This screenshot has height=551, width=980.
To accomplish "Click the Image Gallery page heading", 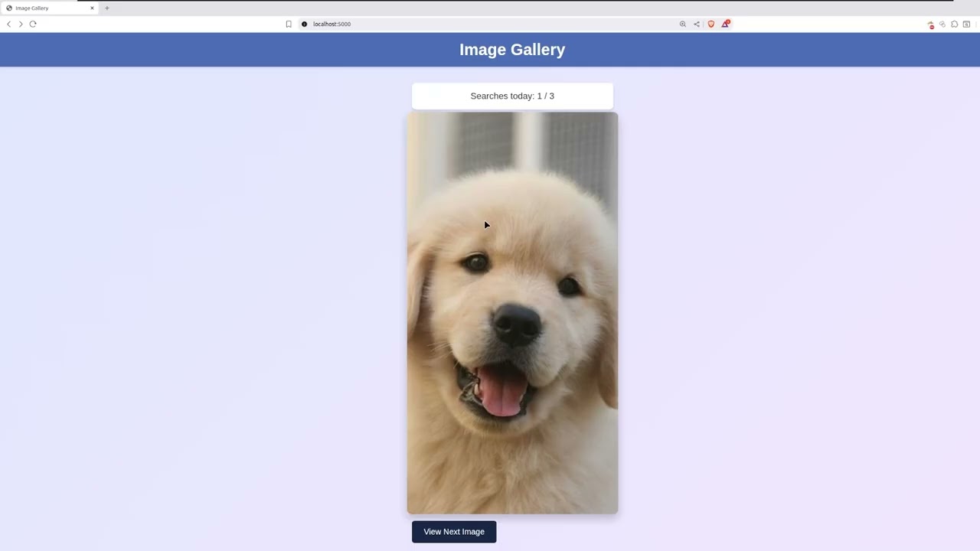I will tap(512, 49).
